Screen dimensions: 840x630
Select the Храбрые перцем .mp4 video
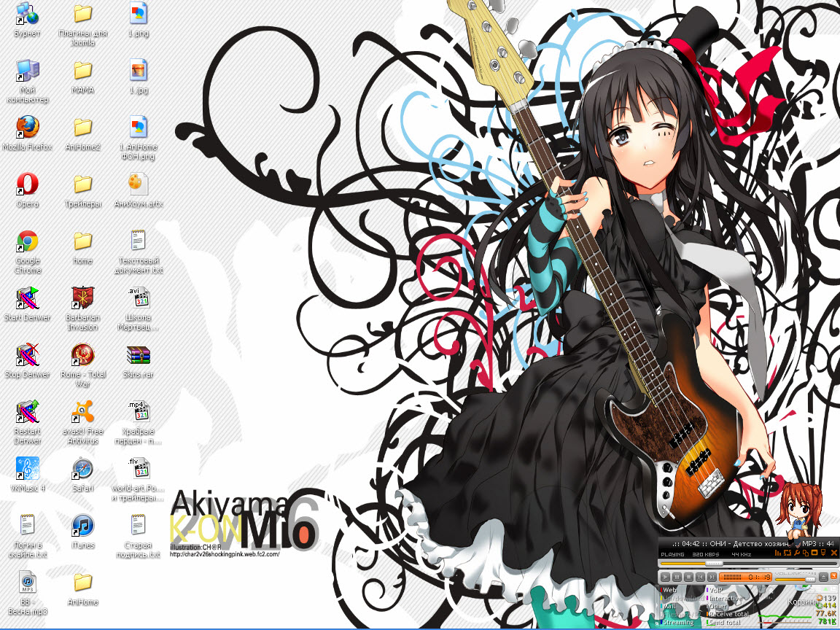coord(139,422)
